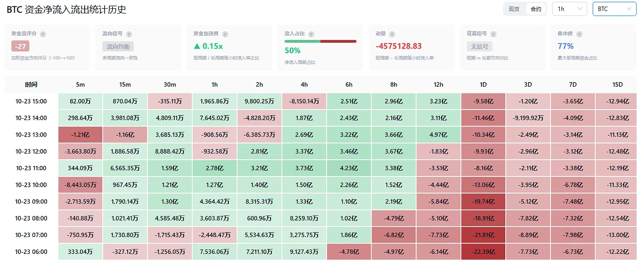Click the 时间 column header
This screenshot has height=260, width=644.
point(31,85)
